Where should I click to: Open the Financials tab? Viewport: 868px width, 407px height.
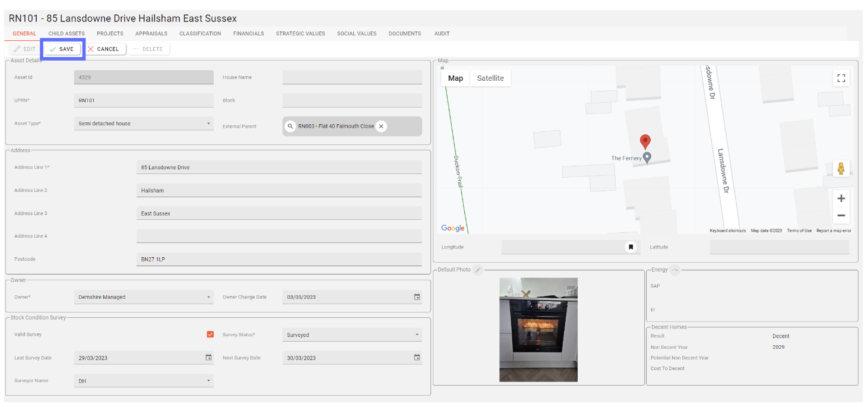(x=249, y=34)
